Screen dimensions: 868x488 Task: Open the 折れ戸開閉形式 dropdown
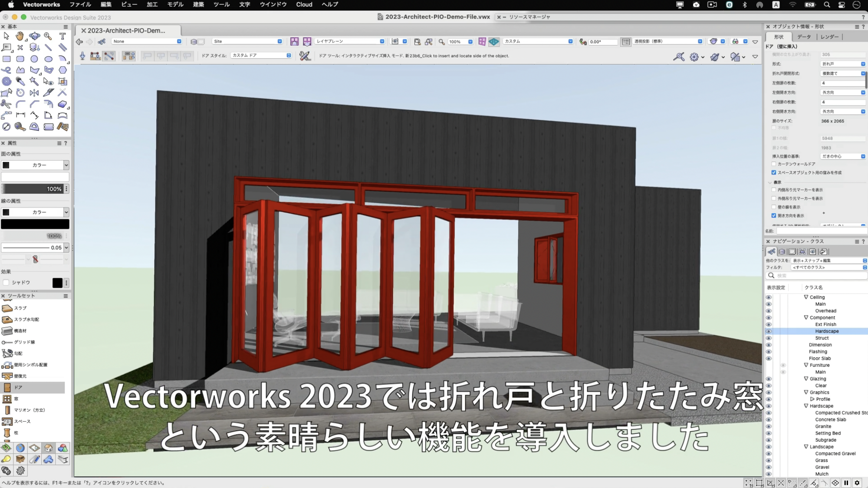tap(843, 73)
